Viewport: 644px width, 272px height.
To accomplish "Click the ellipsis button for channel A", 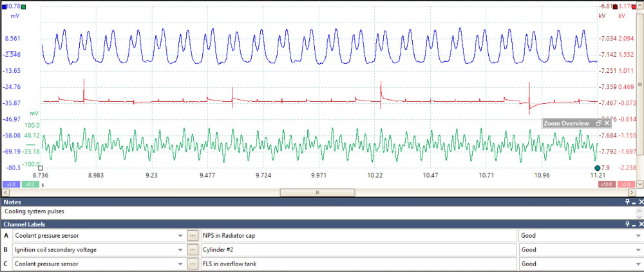I will [x=192, y=235].
